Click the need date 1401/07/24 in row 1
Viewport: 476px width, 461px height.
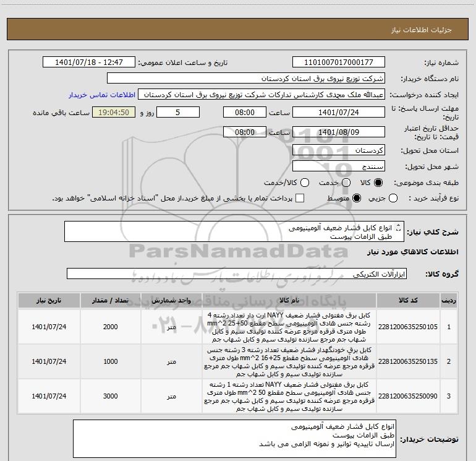[49, 327]
